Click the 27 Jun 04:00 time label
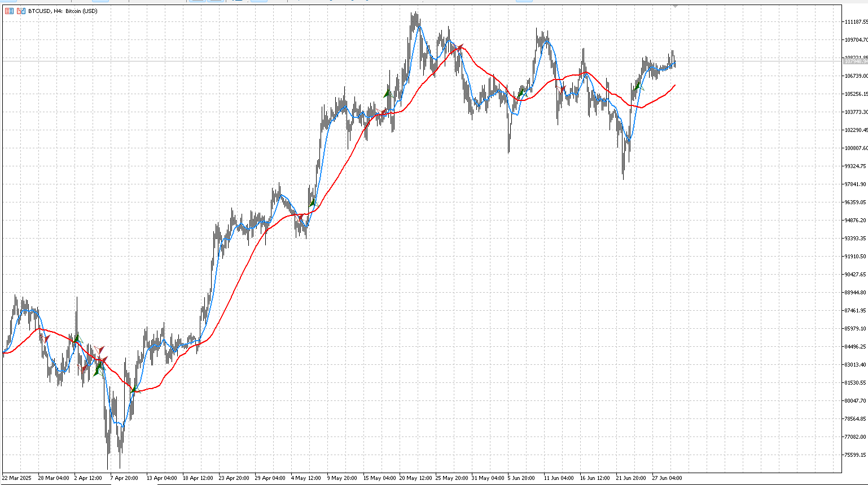The width and height of the screenshot is (868, 485). tap(667, 478)
